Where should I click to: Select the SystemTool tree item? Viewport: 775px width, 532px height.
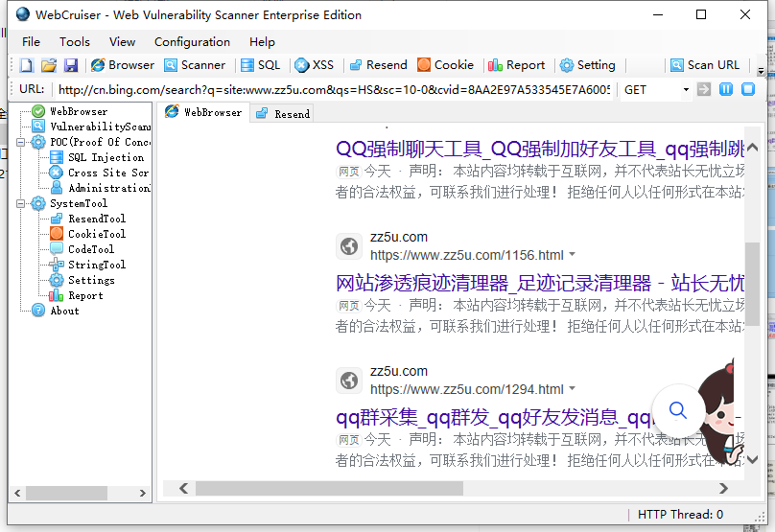point(79,203)
